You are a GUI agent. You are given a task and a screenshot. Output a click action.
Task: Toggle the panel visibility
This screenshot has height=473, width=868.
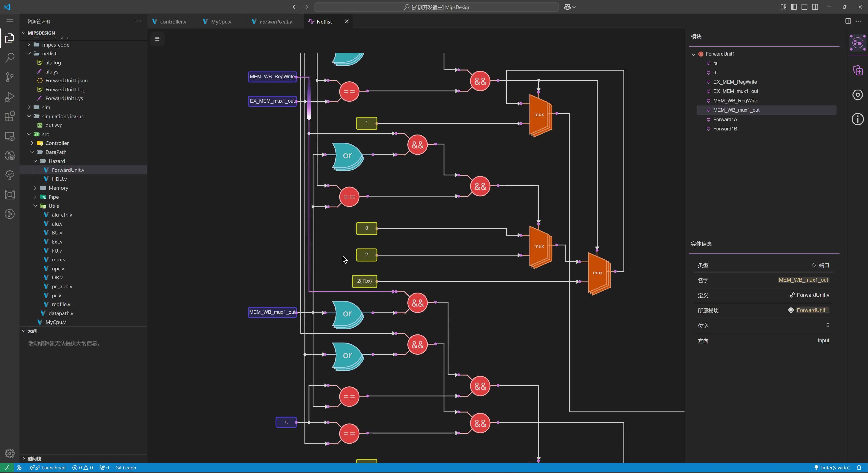click(805, 7)
